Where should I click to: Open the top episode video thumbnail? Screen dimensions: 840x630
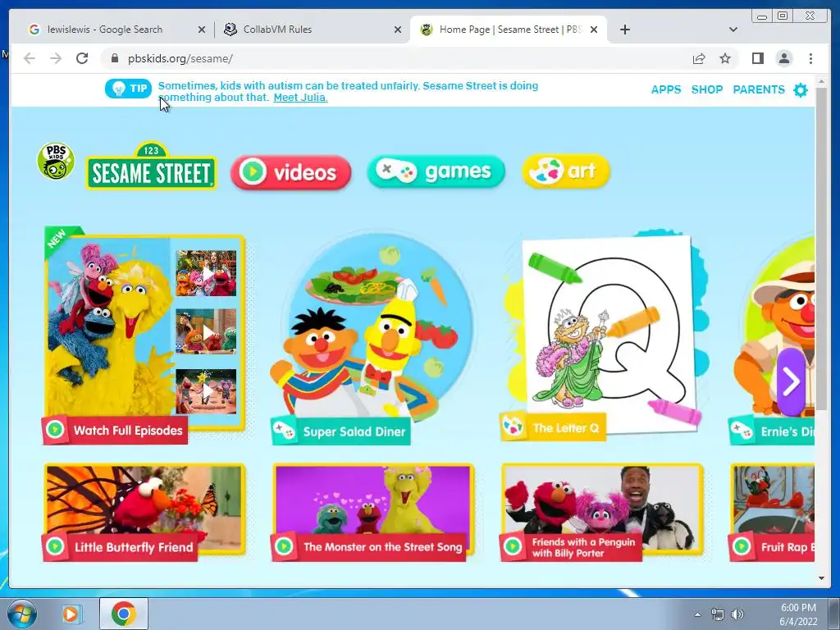point(206,273)
